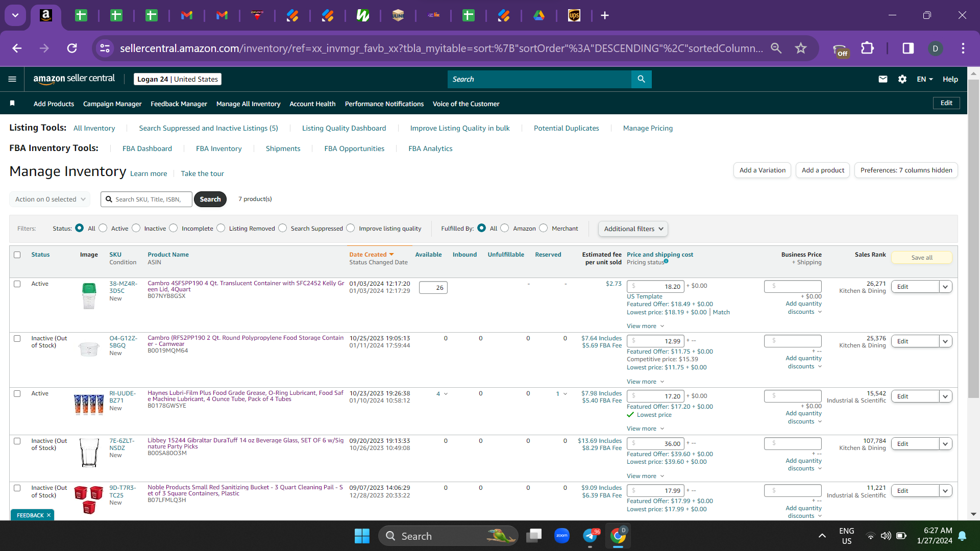Click the search magnifier button in Seller Central

click(x=641, y=79)
